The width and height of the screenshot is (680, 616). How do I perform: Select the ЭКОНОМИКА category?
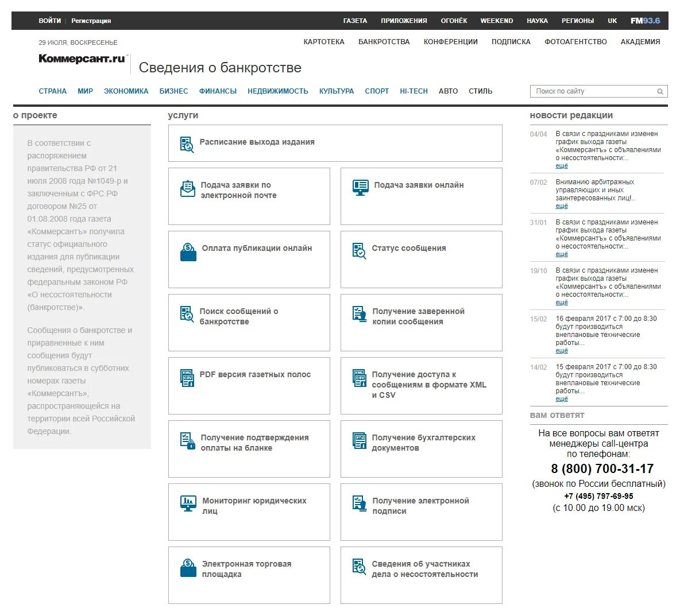pos(126,91)
